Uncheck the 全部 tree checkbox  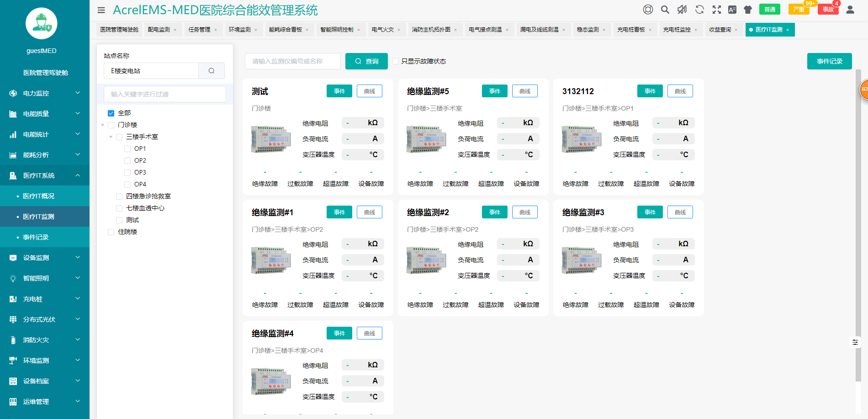point(111,112)
